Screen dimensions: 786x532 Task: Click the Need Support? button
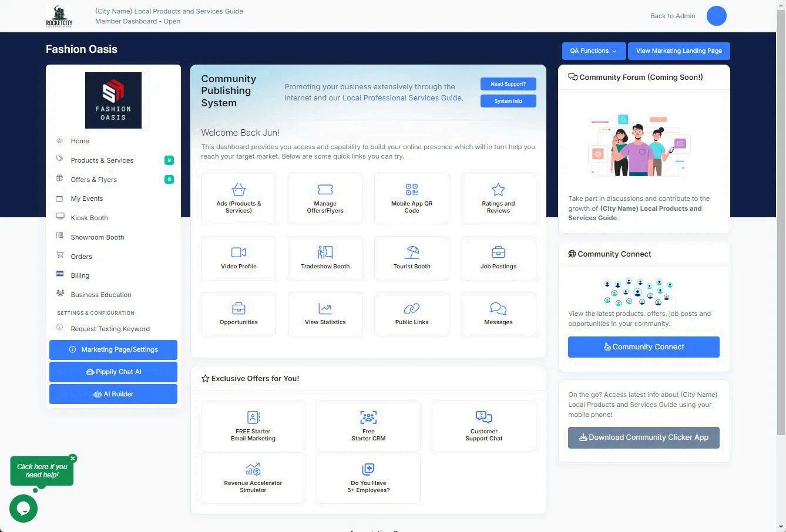pos(508,84)
